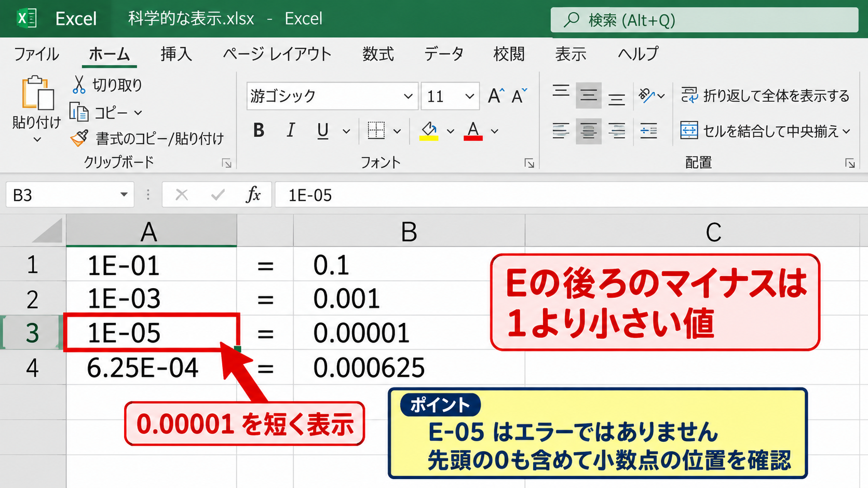Click wrap text 折り返して全体を表示する
868x488 pixels.
click(765, 96)
